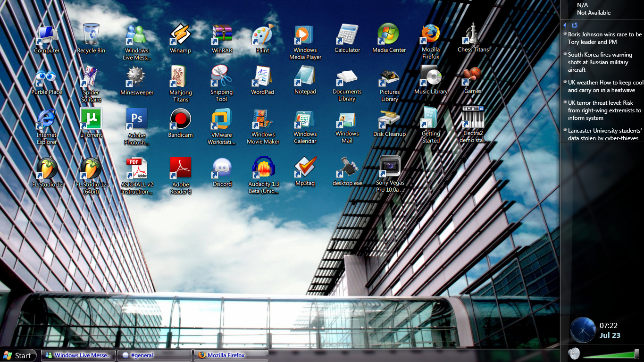
Task: Open the Notepad shortcut
Action: pos(305,81)
